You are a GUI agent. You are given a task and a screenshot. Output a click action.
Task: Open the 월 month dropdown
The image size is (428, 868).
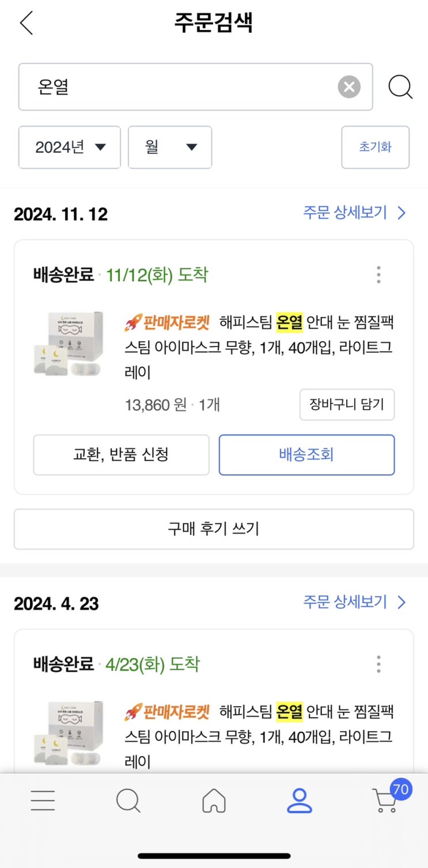pos(170,148)
